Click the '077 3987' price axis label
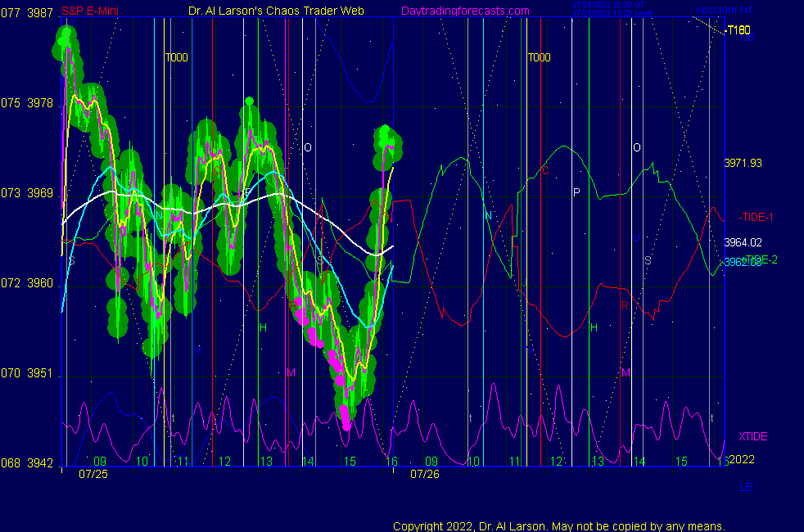This screenshot has width=804, height=532. [27, 13]
